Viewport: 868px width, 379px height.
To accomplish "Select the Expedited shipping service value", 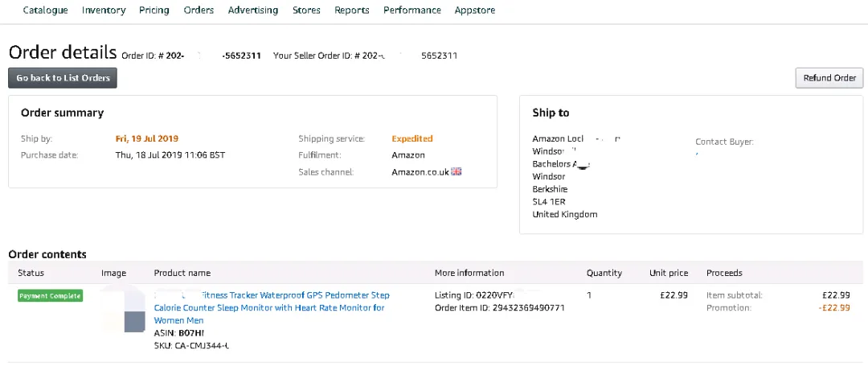I will pyautogui.click(x=411, y=138).
